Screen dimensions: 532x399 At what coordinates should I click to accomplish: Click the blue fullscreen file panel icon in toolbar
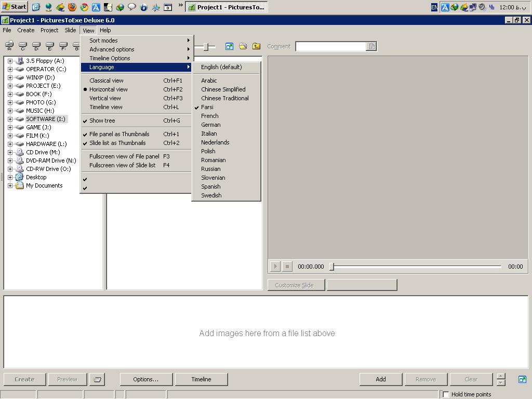(x=229, y=46)
